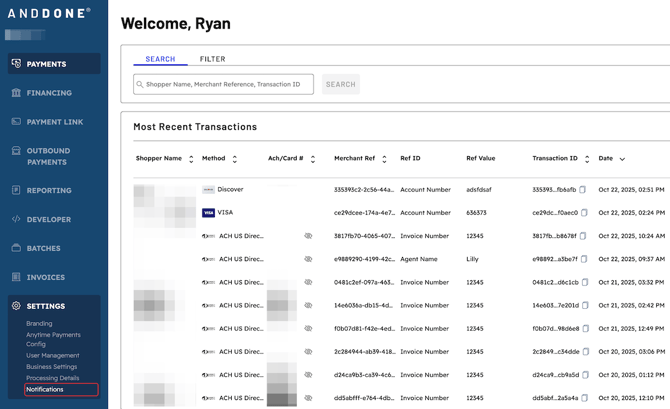Viewport: 670px width, 409px height.
Task: Click the Reporting sidebar icon
Action: [x=16, y=190]
